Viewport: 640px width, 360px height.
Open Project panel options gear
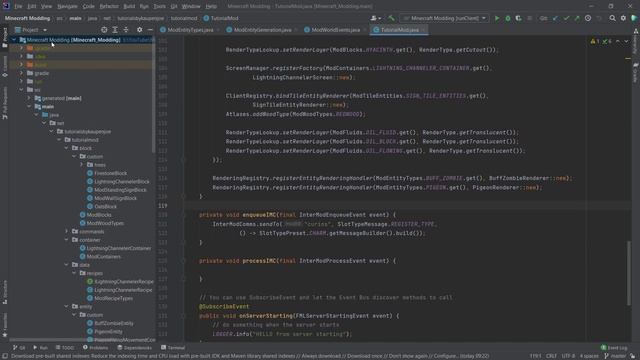tap(140, 30)
